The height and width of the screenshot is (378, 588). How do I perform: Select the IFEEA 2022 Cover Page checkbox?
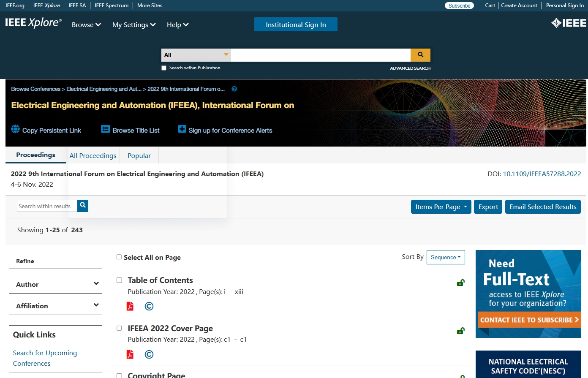[x=119, y=328]
